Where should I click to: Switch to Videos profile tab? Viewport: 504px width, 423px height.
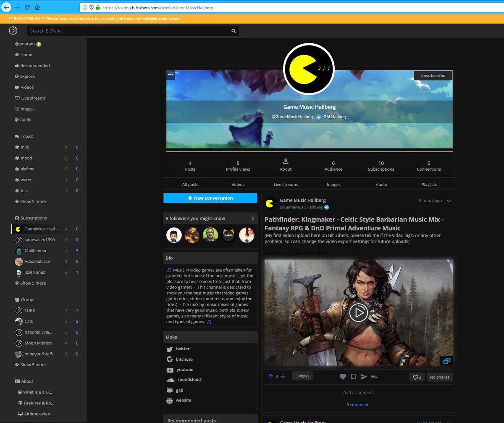[x=238, y=185]
